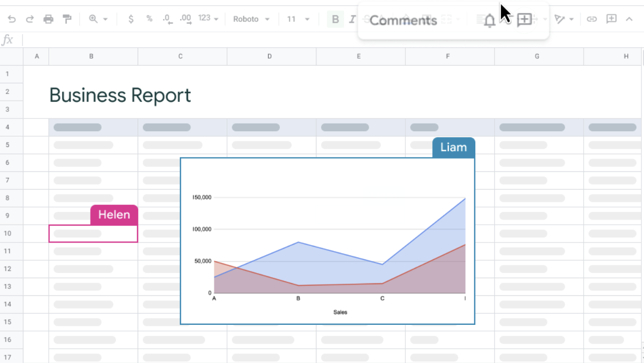Select the paint format tool

[x=67, y=19]
